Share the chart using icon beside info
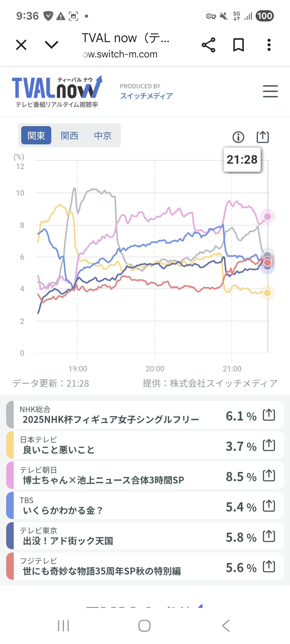The width and height of the screenshot is (290, 644). pos(262,137)
